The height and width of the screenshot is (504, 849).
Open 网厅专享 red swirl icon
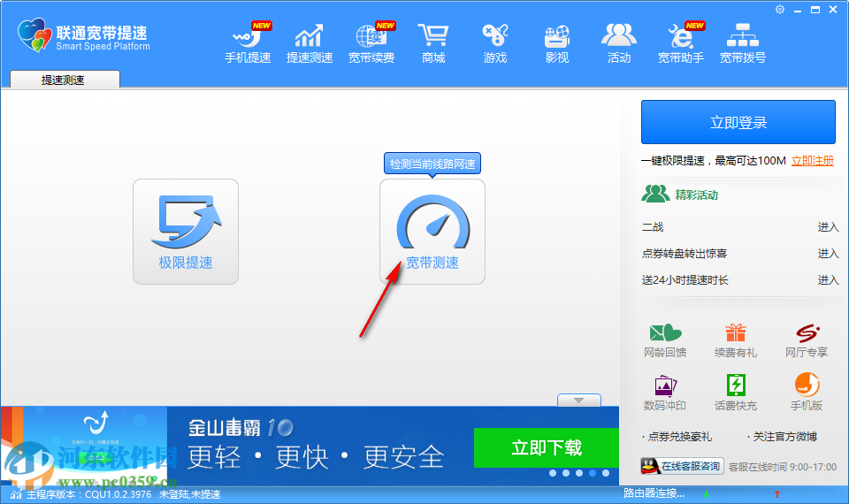[807, 341]
